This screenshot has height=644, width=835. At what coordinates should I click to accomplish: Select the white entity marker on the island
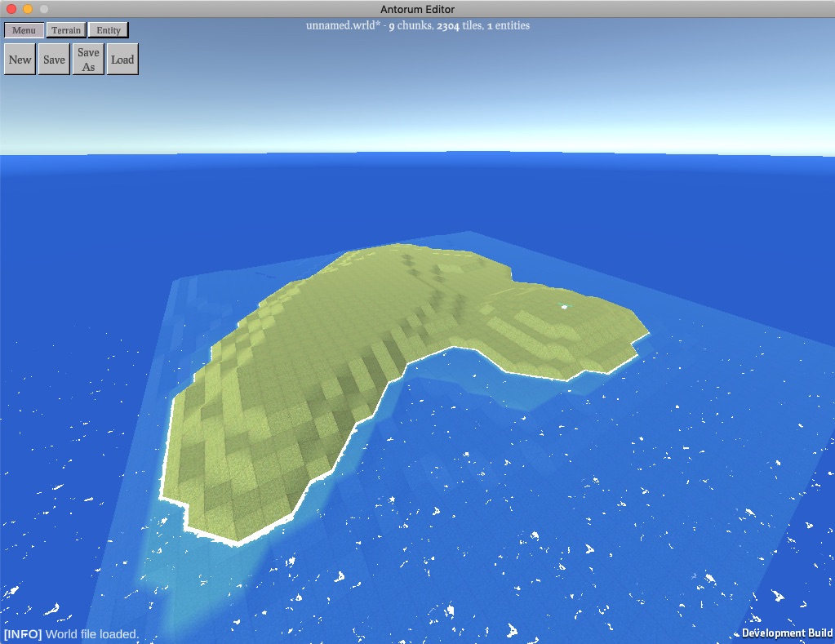tap(563, 306)
